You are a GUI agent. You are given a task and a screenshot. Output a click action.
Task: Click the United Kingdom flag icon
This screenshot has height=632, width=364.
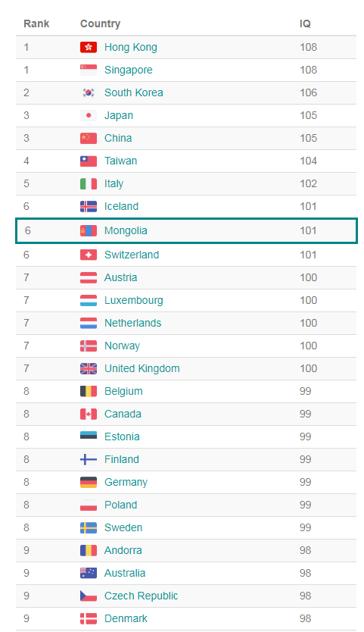coord(89,368)
